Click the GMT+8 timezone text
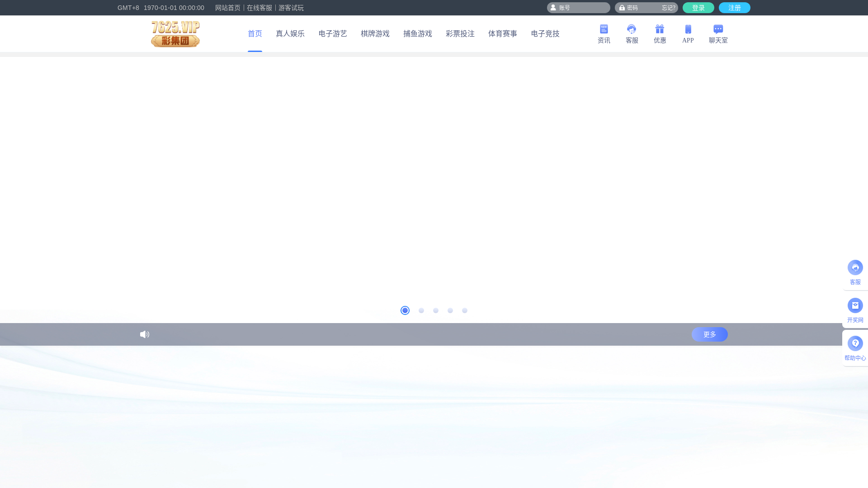Screen dimensions: 868x488 (x=128, y=8)
